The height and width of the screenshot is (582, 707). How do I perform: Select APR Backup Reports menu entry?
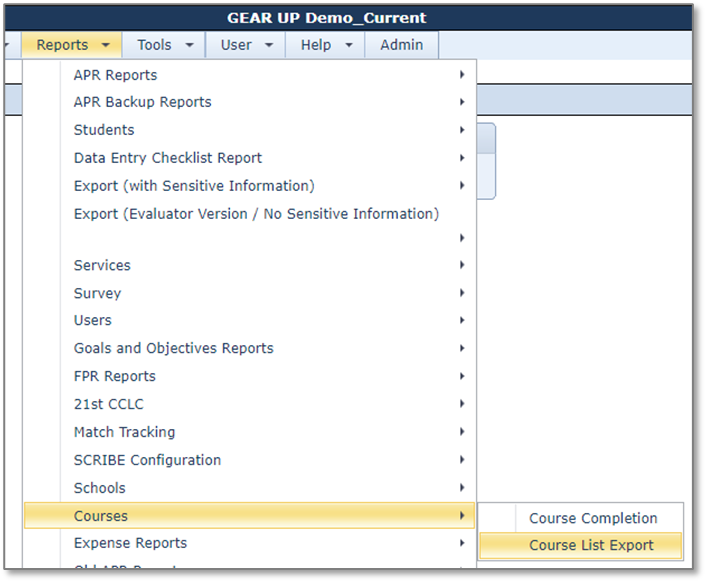coord(250,102)
